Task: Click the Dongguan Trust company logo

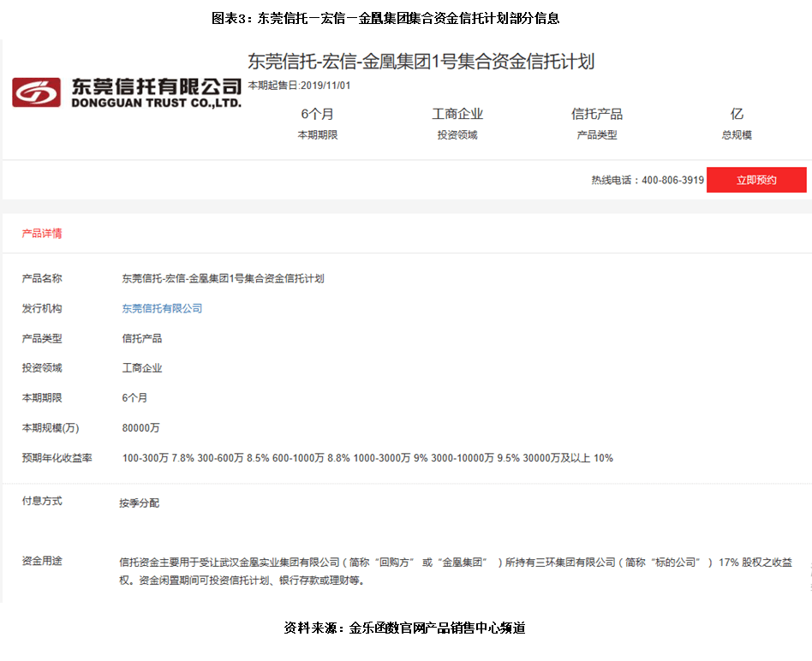Action: click(x=127, y=92)
